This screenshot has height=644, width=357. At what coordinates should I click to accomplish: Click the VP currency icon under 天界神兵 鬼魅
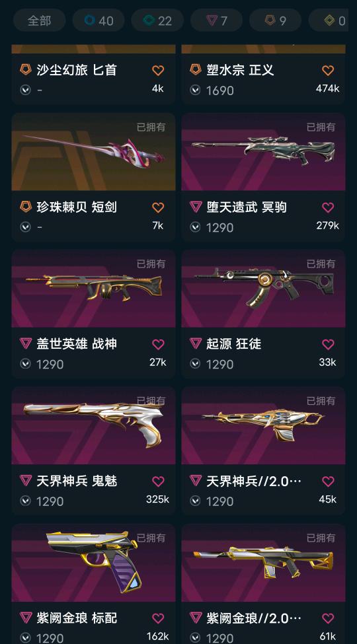26,501
